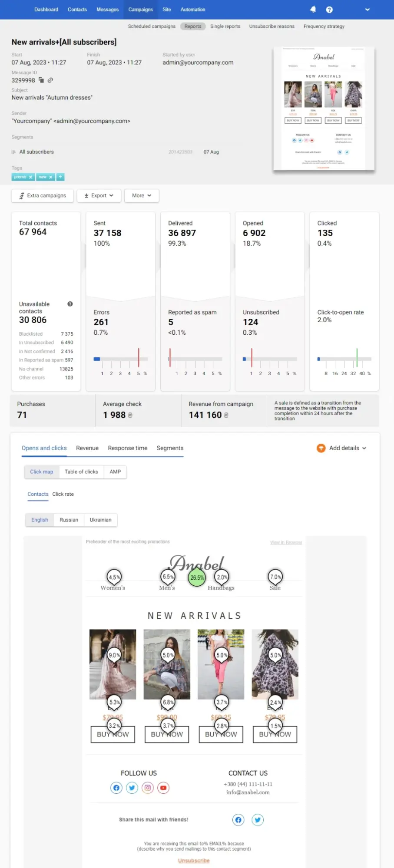Click the help question-mark icon
Screen dimensions: 394x868
[329, 9]
